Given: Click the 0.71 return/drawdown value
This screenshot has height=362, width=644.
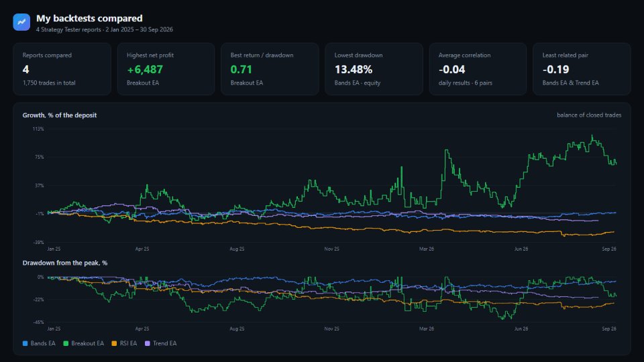Looking at the screenshot, I should pyautogui.click(x=241, y=70).
